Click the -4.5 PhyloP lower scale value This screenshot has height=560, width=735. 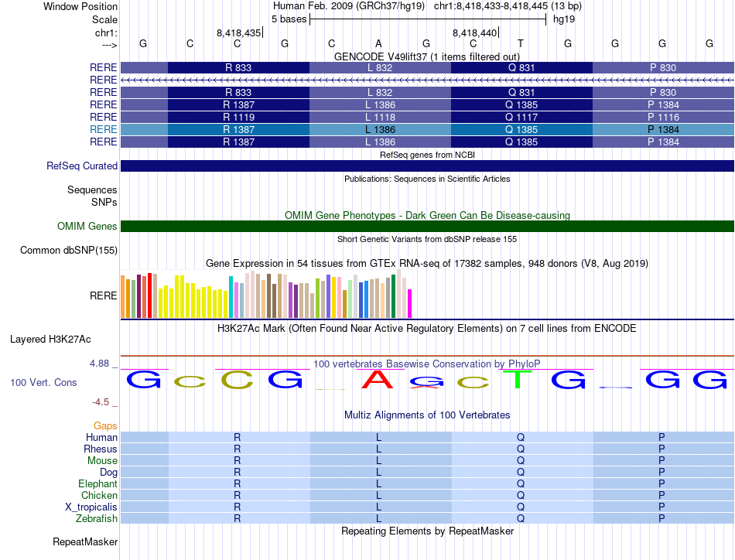(x=101, y=402)
